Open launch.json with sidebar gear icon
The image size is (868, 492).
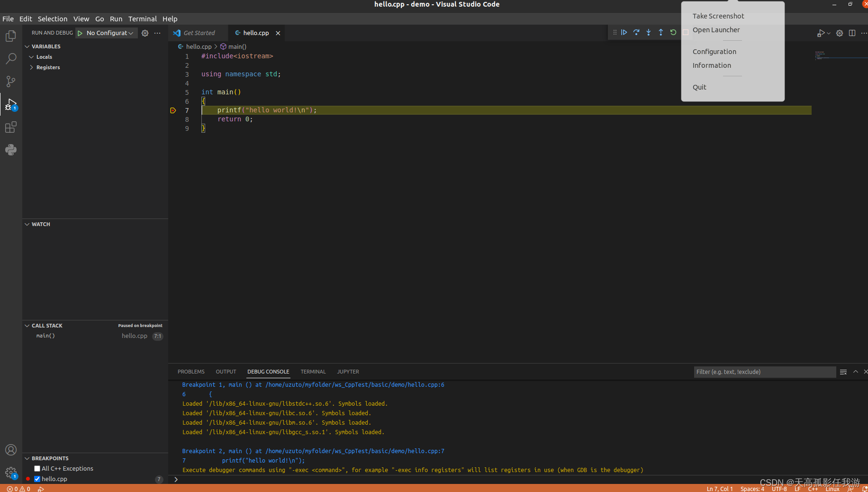[x=145, y=33]
